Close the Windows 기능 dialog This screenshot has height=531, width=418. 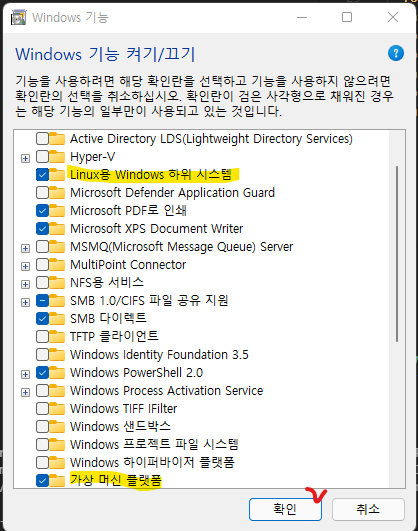click(393, 17)
